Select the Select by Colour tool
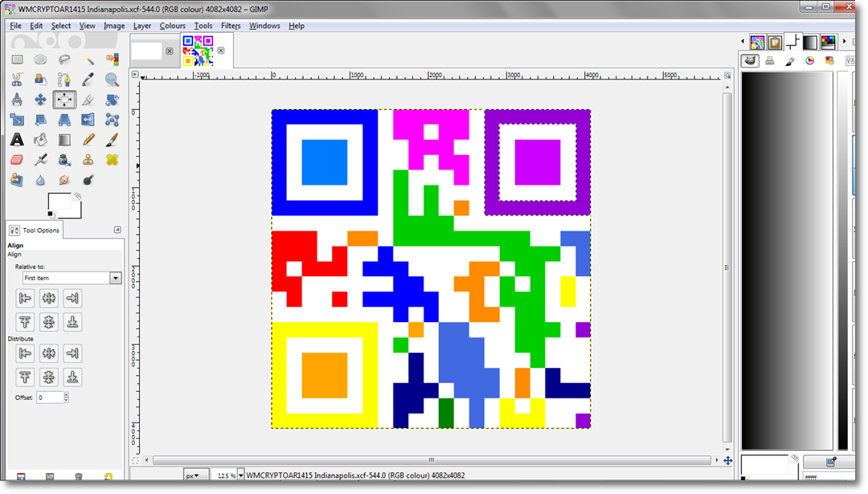The height and width of the screenshot is (494, 868). (x=112, y=59)
